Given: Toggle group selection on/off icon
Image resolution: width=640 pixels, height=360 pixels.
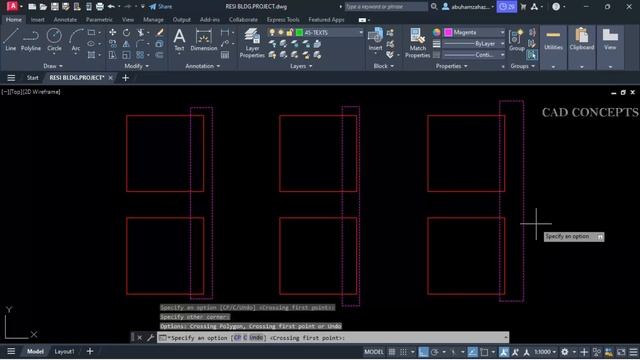Looking at the screenshot, I should (x=531, y=55).
